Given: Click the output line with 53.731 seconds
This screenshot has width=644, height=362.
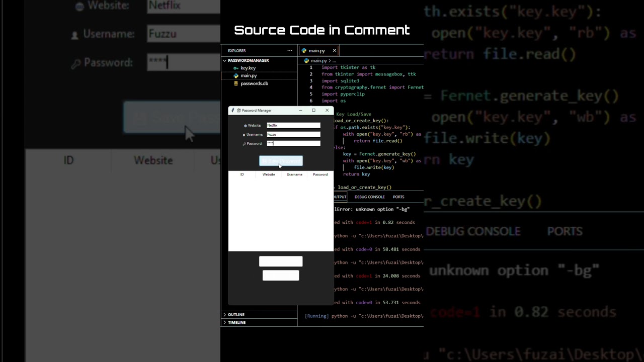Looking at the screenshot, I should point(377,302).
